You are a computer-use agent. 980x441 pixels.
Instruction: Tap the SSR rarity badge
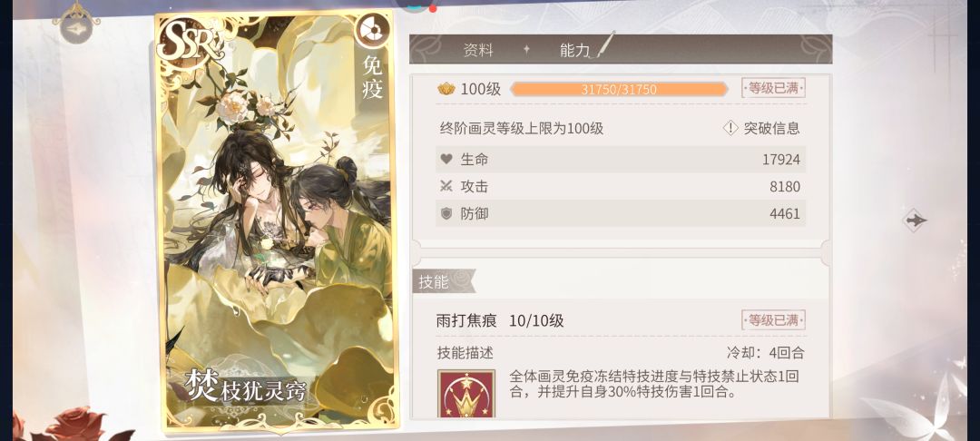click(x=190, y=41)
